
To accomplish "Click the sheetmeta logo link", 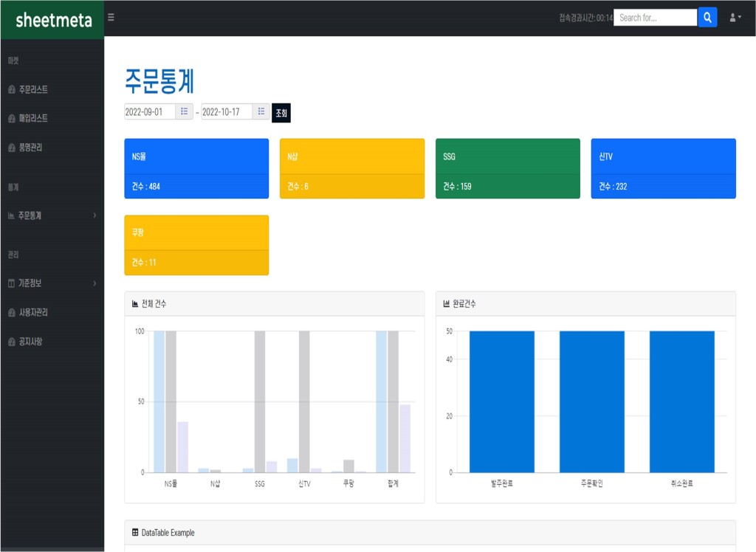I will (x=53, y=20).
